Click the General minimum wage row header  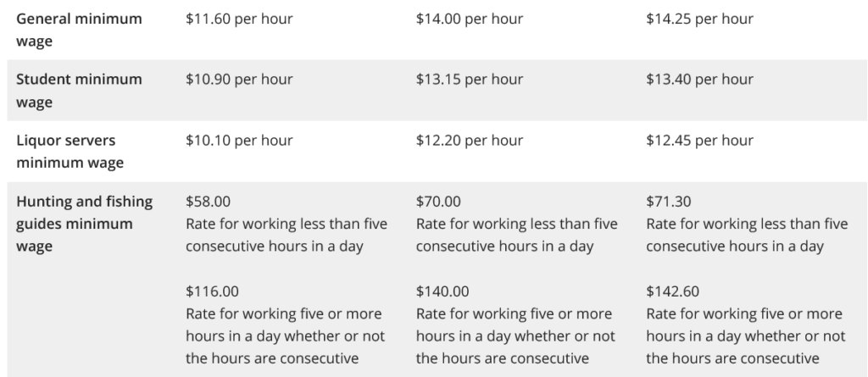point(79,30)
